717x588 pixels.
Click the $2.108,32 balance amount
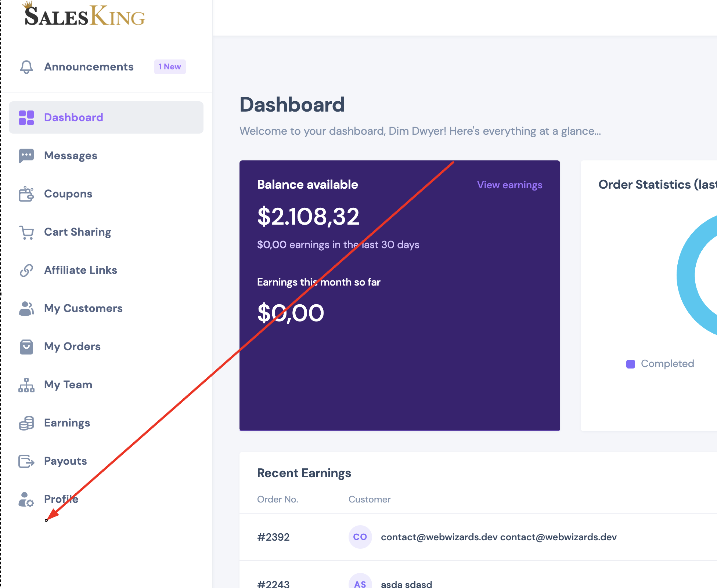[x=308, y=217]
